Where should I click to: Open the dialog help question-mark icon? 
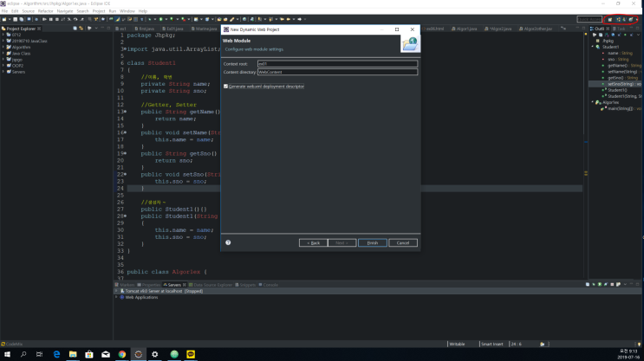(228, 242)
